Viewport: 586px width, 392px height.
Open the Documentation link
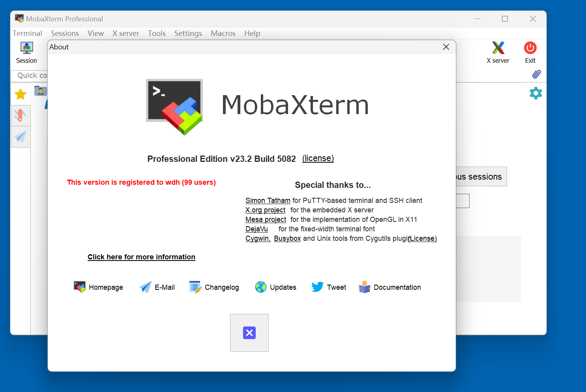(x=390, y=287)
